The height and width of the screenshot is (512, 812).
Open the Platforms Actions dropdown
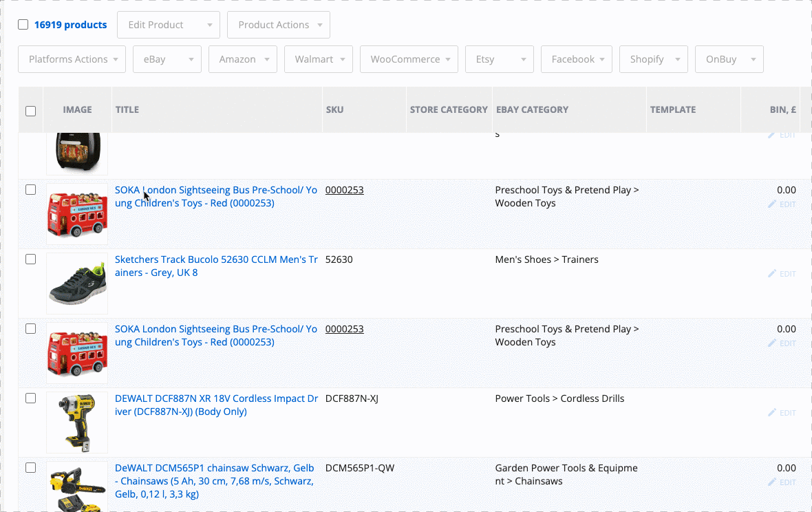[x=72, y=59]
